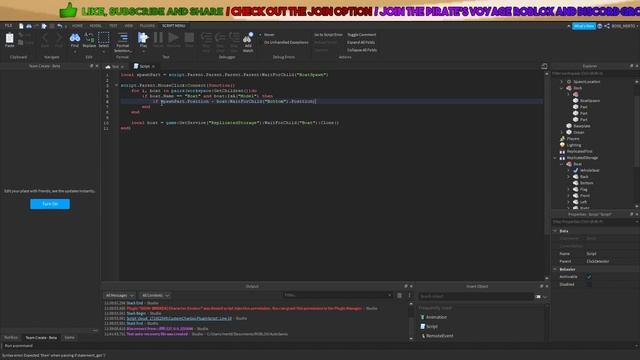
Task: Collapse ReplicatedStorage in Explorer
Action: pos(556,158)
